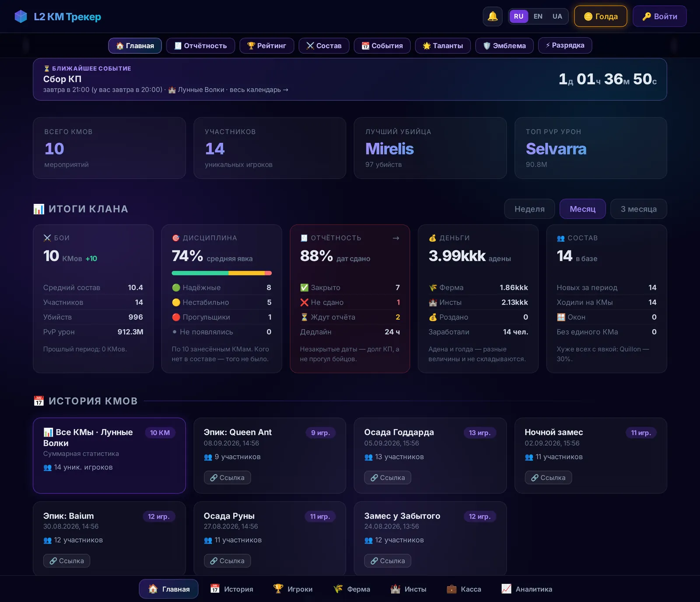Open the Рейтинг top tab
Screen dimensions: 700x602
point(267,46)
